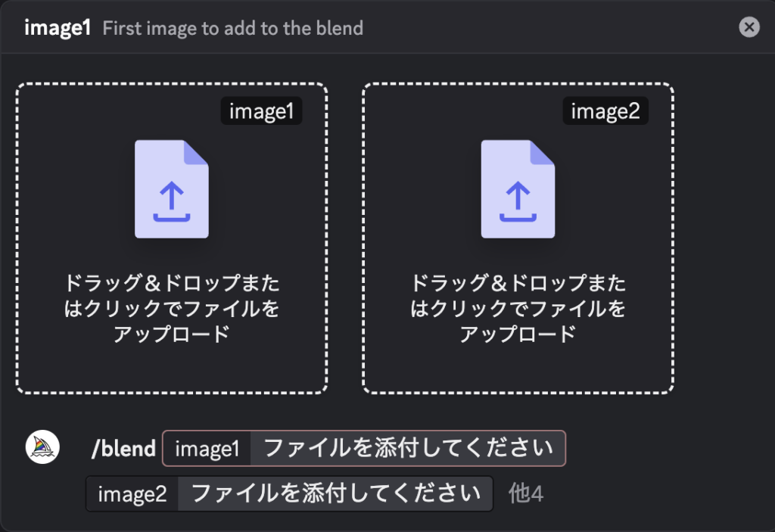Focus the image2 attach-file field
The width and height of the screenshot is (775, 532).
click(x=335, y=494)
